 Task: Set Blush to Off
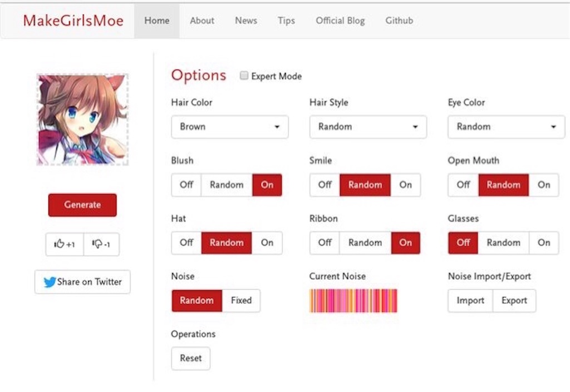pos(186,185)
